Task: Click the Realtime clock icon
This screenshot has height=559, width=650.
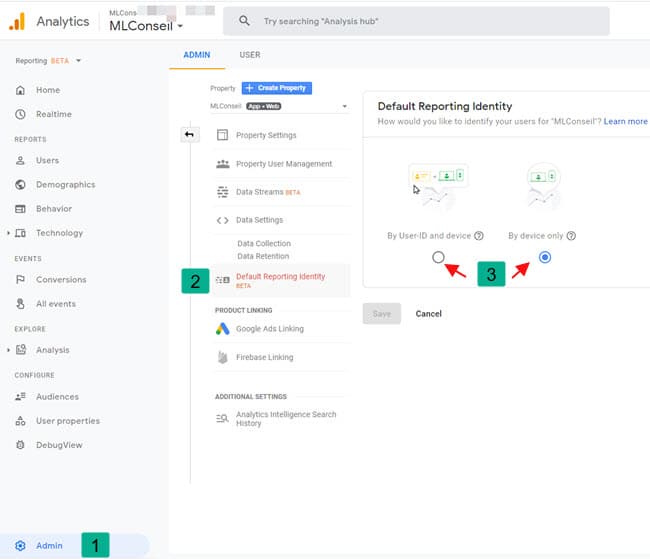Action: 20,114
